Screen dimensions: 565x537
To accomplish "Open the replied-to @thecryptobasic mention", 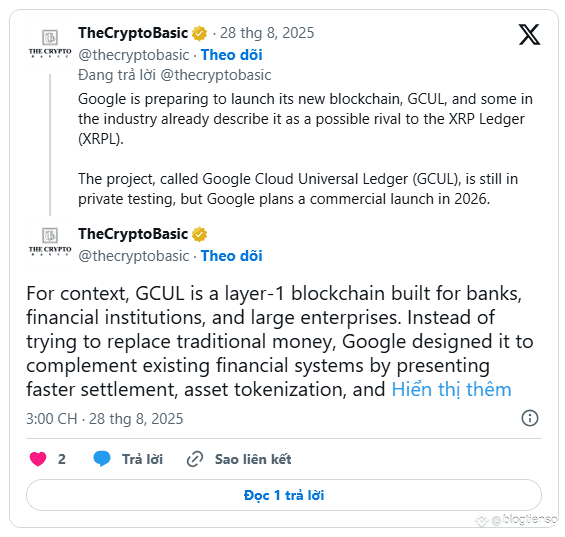I will [x=215, y=75].
